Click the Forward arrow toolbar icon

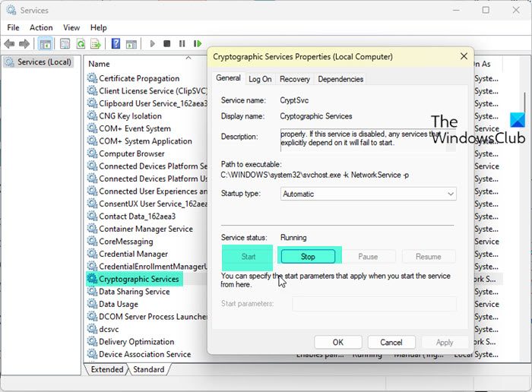(x=24, y=44)
